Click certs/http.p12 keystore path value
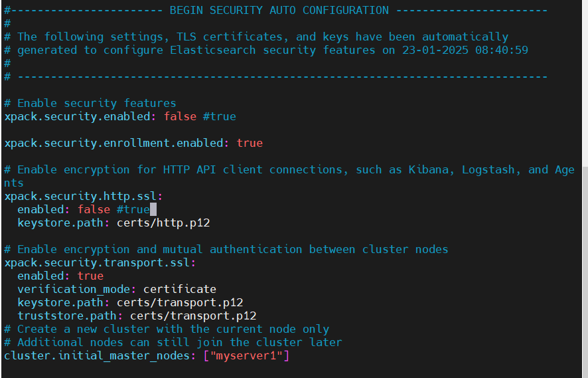The width and height of the screenshot is (588, 378). click(163, 223)
